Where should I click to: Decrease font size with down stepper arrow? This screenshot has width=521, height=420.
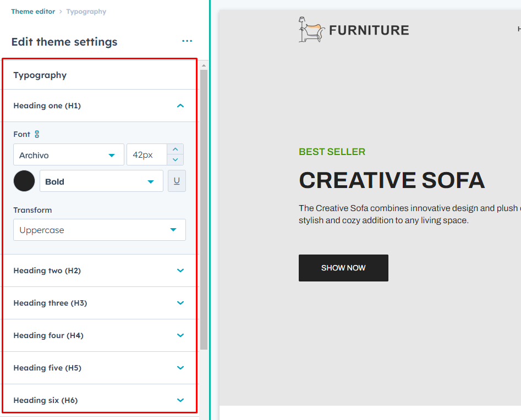coord(175,160)
